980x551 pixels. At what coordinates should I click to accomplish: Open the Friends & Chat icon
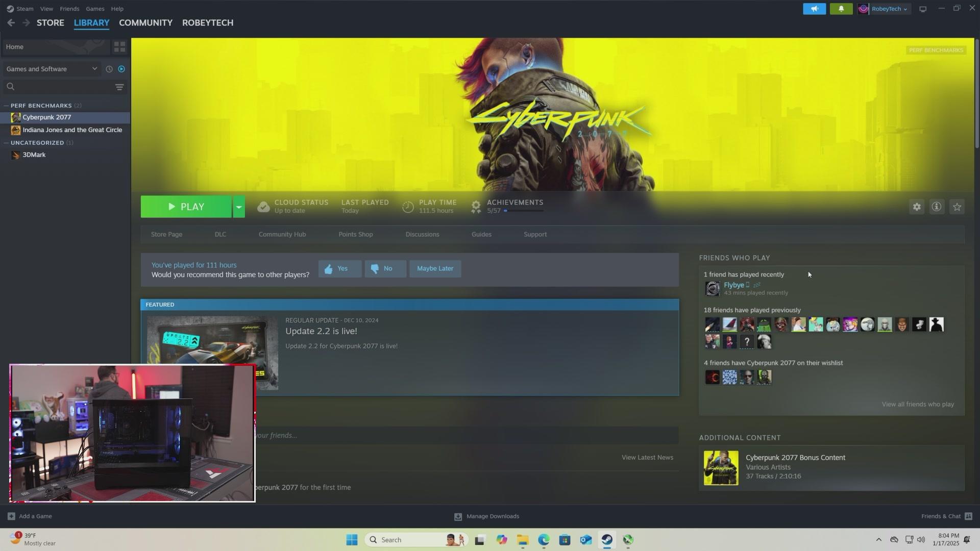coord(968,516)
